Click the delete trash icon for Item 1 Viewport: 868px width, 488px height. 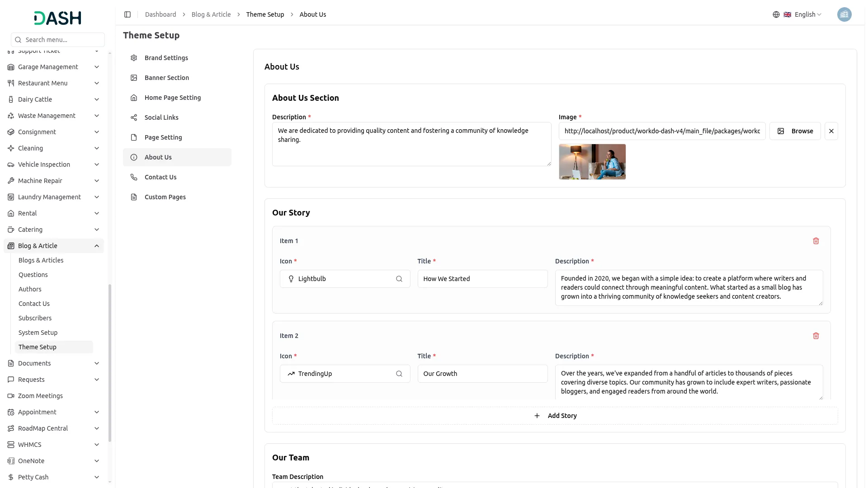click(x=816, y=241)
